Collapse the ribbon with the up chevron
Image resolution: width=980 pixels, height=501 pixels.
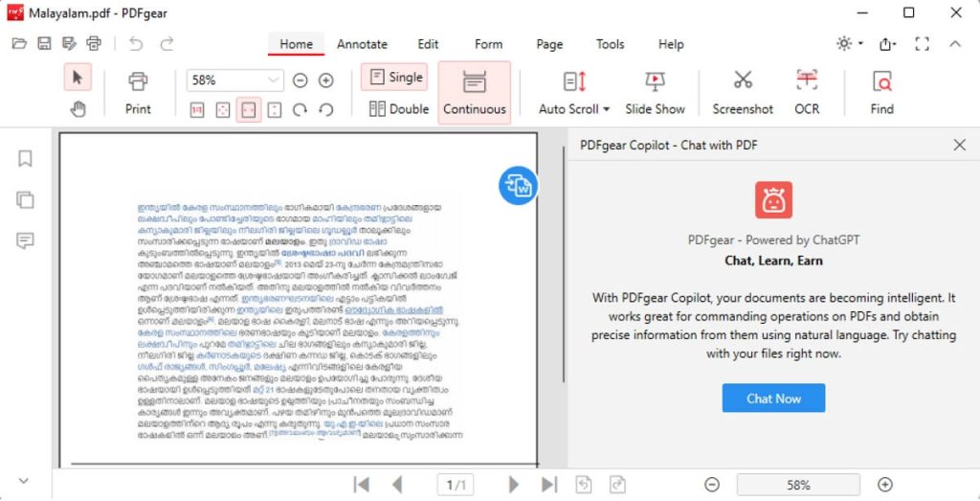955,44
